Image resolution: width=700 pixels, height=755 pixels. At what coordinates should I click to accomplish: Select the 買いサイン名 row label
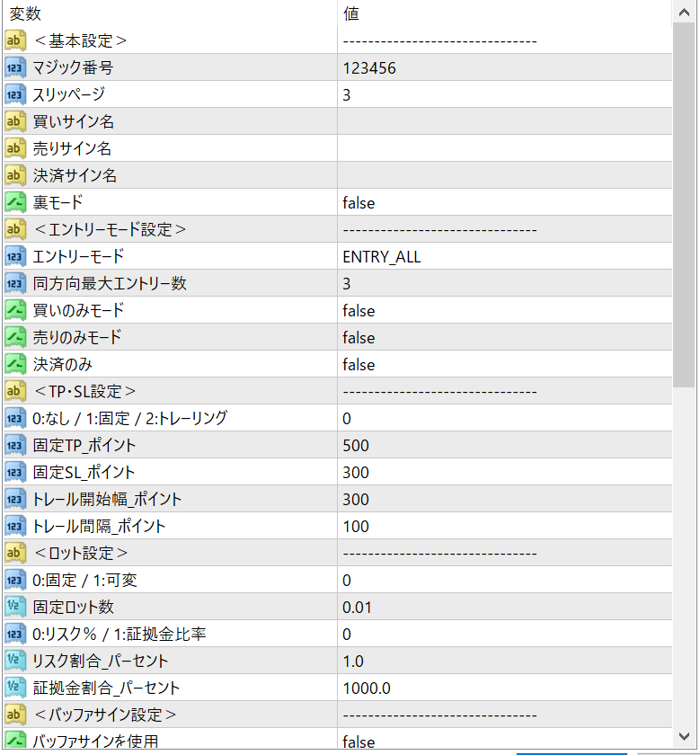pyautogui.click(x=73, y=121)
